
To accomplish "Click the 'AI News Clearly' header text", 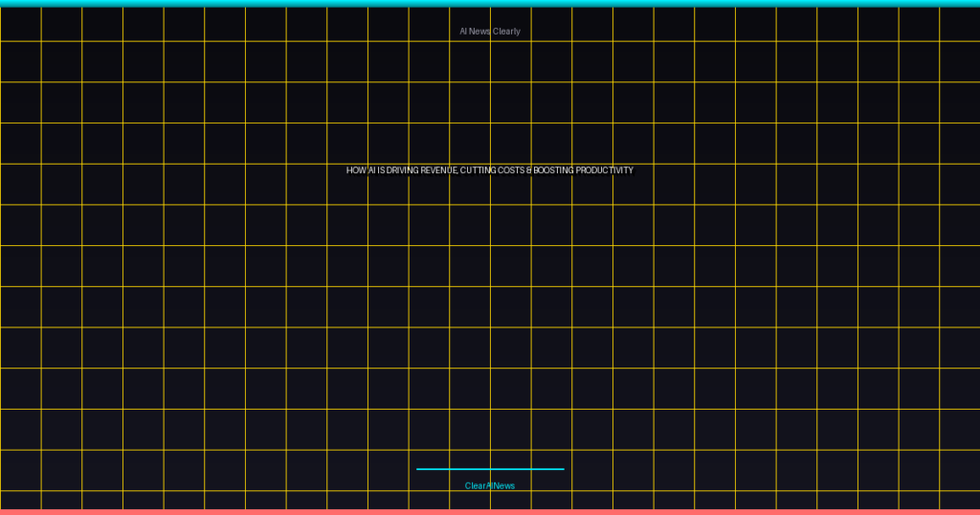I will 489,32.
